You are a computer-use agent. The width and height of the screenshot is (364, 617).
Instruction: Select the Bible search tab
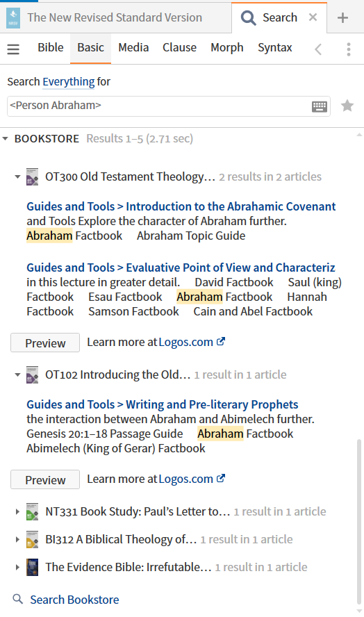[51, 48]
